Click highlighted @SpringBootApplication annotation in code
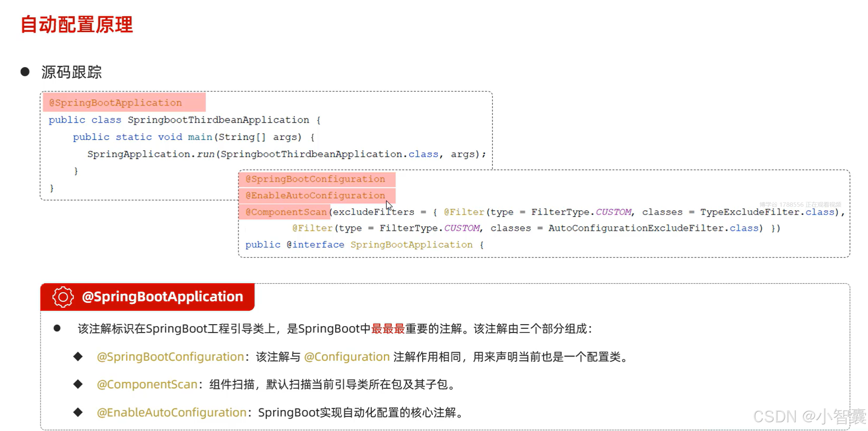 pyautogui.click(x=115, y=103)
